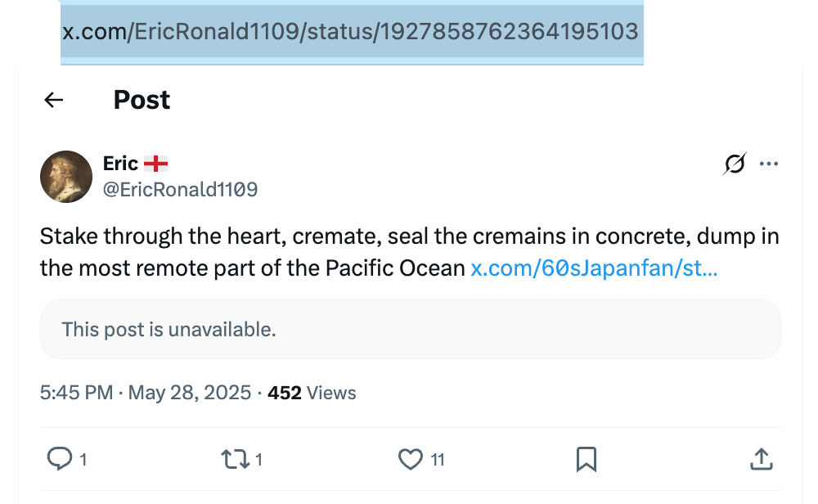This screenshot has height=504, width=818.
Task: Click the unavailable quoted post box
Action: point(411,329)
